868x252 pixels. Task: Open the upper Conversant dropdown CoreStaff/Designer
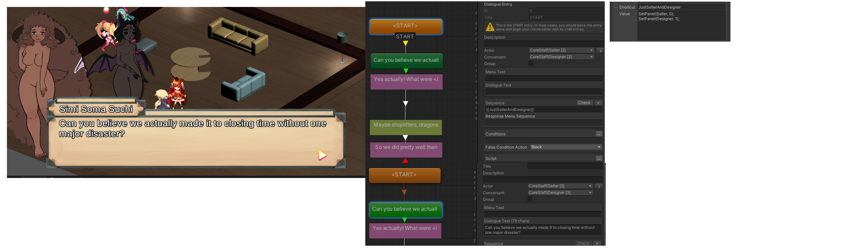click(561, 57)
